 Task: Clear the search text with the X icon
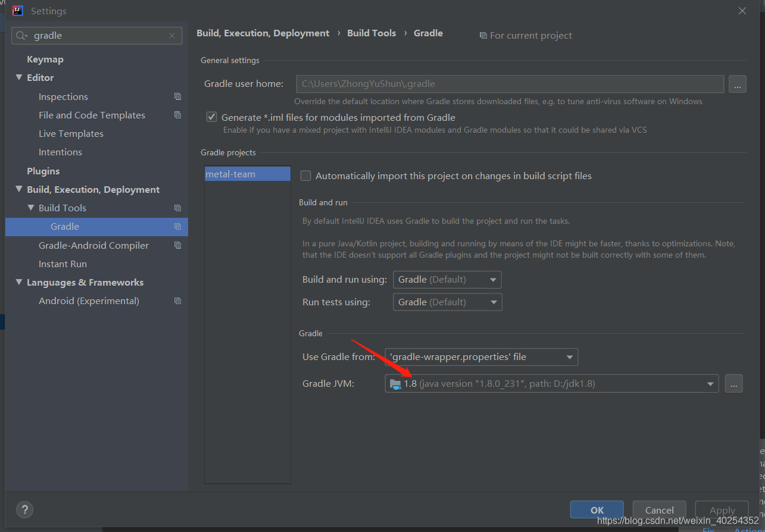point(172,36)
